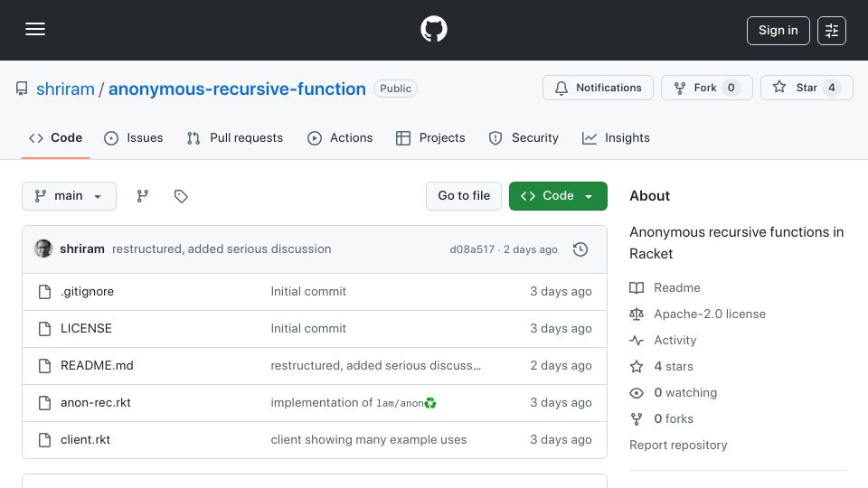Open the Security tab
Image resolution: width=868 pixels, height=488 pixels.
pyautogui.click(x=524, y=137)
